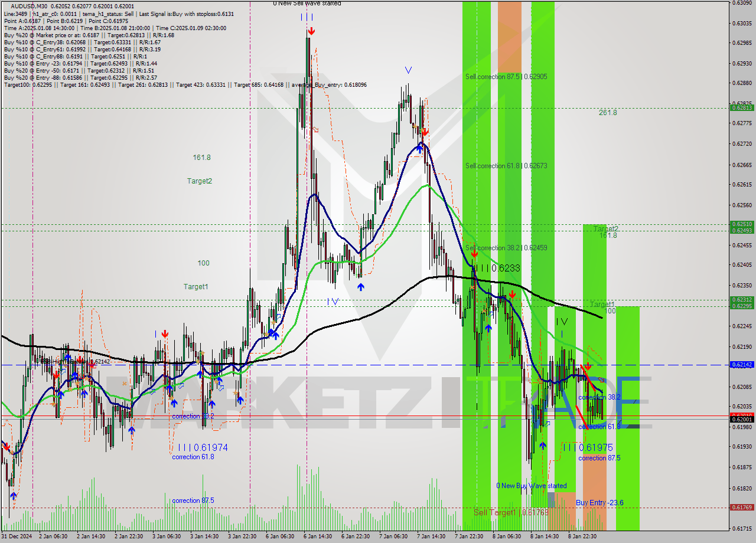Click the 0.62720 price axis value
756x543 pixels.
(742, 144)
